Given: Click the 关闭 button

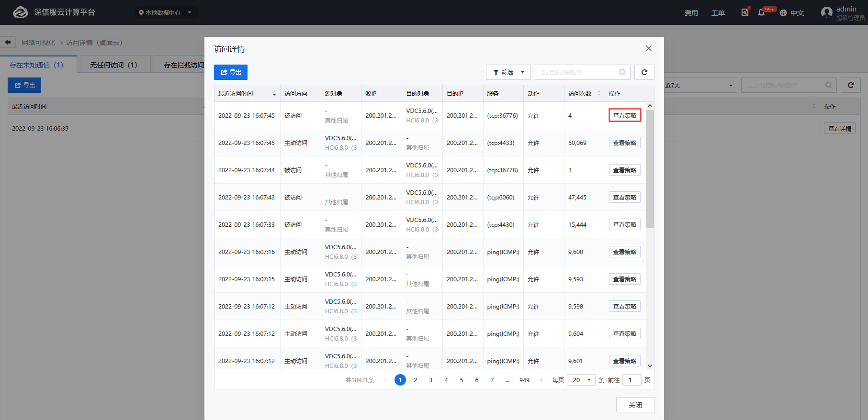Looking at the screenshot, I should tap(635, 405).
